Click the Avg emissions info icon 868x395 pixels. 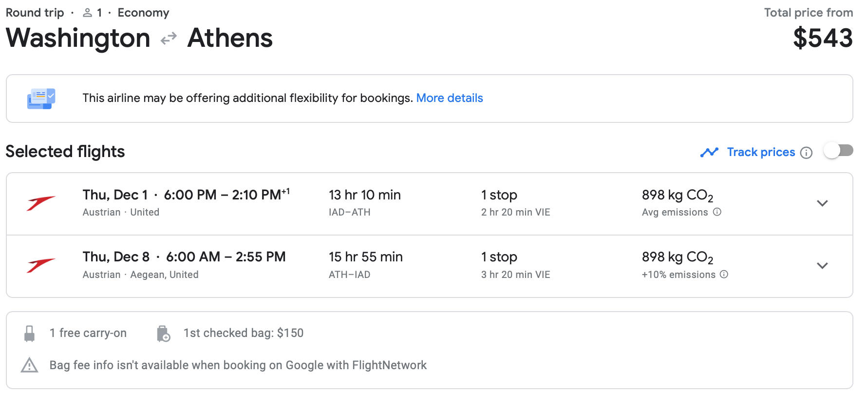pos(717,212)
